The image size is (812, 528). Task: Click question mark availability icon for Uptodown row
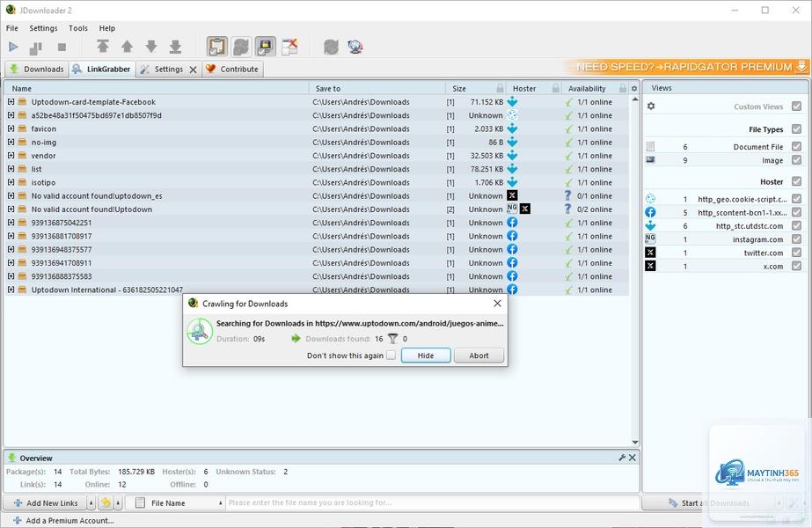(568, 209)
